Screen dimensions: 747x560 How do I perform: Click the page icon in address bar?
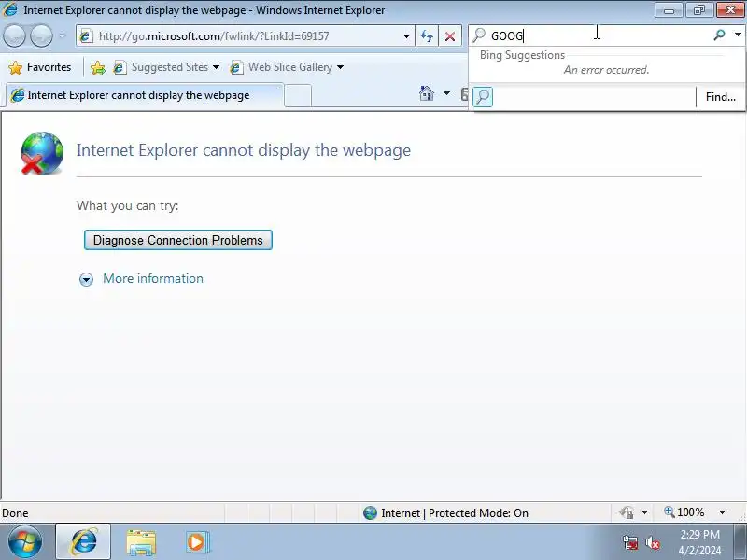click(x=86, y=36)
